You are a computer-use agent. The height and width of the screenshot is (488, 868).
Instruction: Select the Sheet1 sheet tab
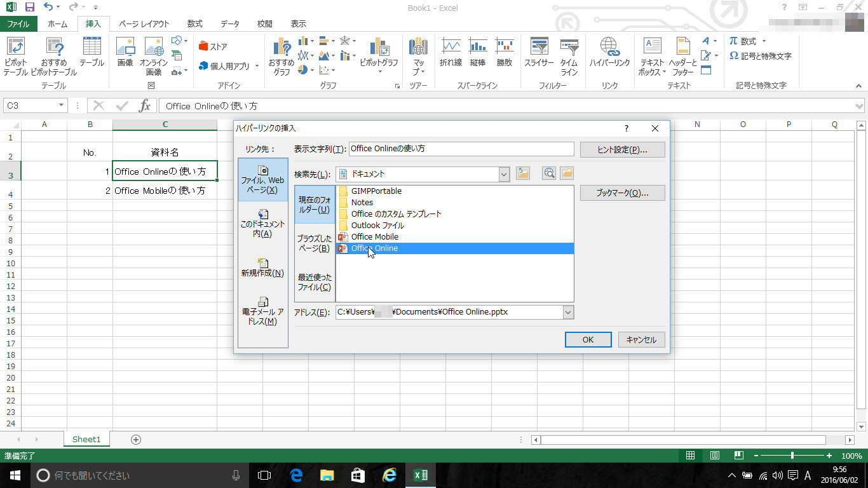86,439
